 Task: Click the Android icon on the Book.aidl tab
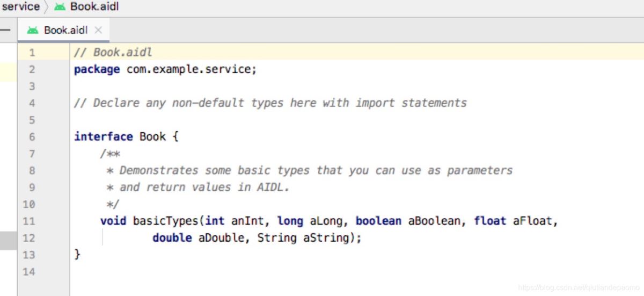coord(33,31)
